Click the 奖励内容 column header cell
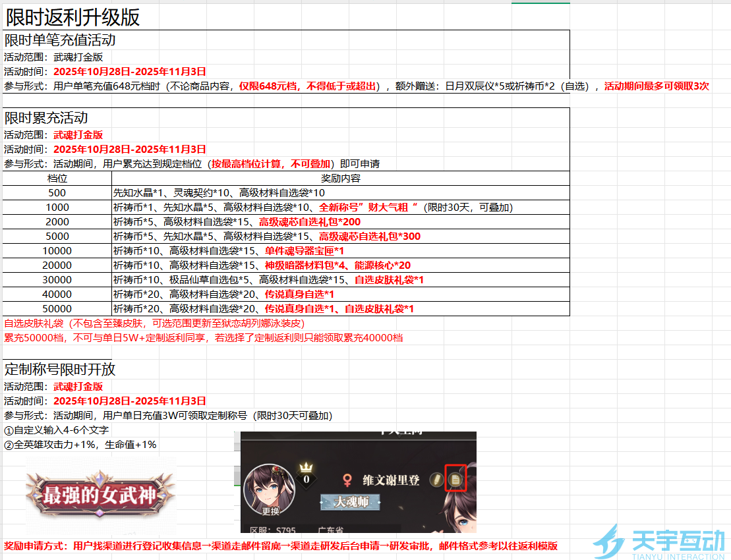731x560 pixels. pyautogui.click(x=340, y=179)
